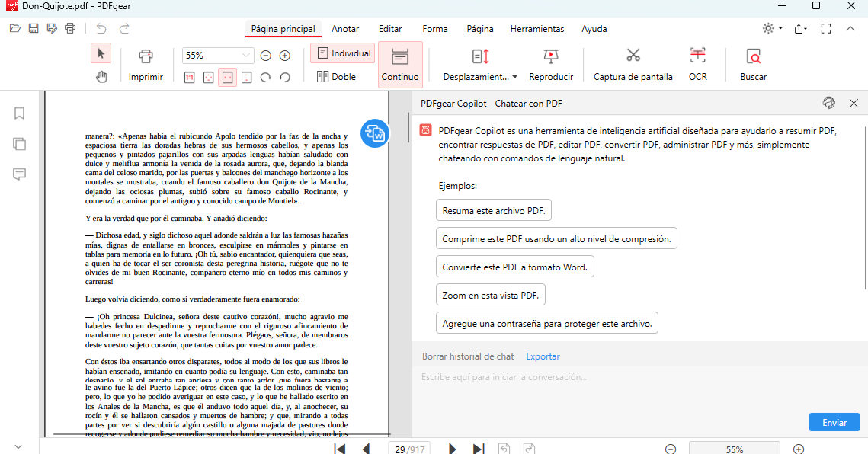
Task: Click the status bar 55% zoom display
Action: [x=734, y=449]
